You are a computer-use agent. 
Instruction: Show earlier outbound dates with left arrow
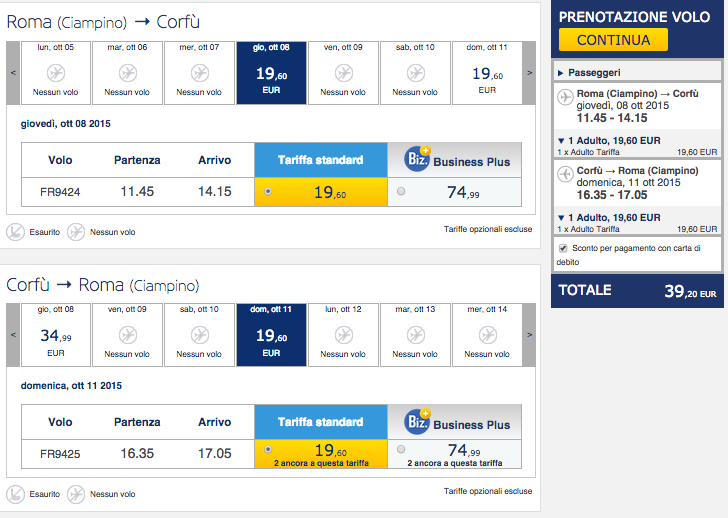pos(12,73)
